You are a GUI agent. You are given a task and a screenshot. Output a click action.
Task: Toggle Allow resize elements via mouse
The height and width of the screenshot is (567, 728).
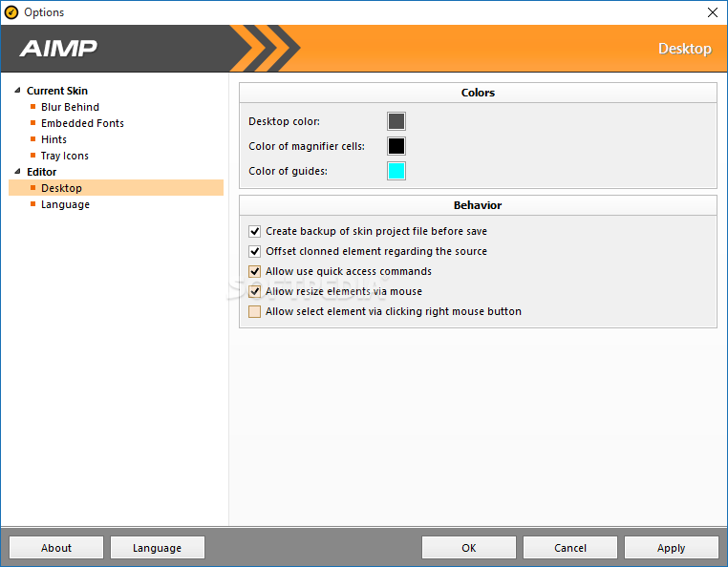[254, 291]
